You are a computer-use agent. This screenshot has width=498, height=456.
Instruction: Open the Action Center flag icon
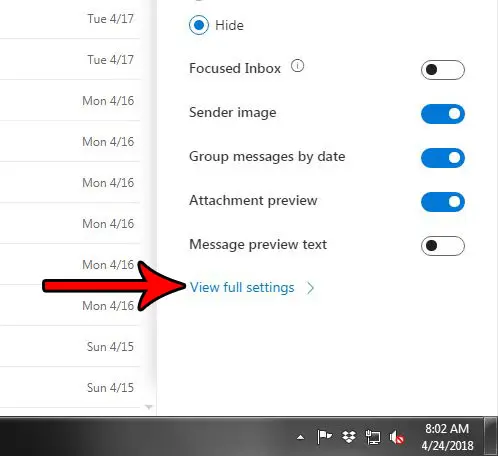[x=324, y=437]
